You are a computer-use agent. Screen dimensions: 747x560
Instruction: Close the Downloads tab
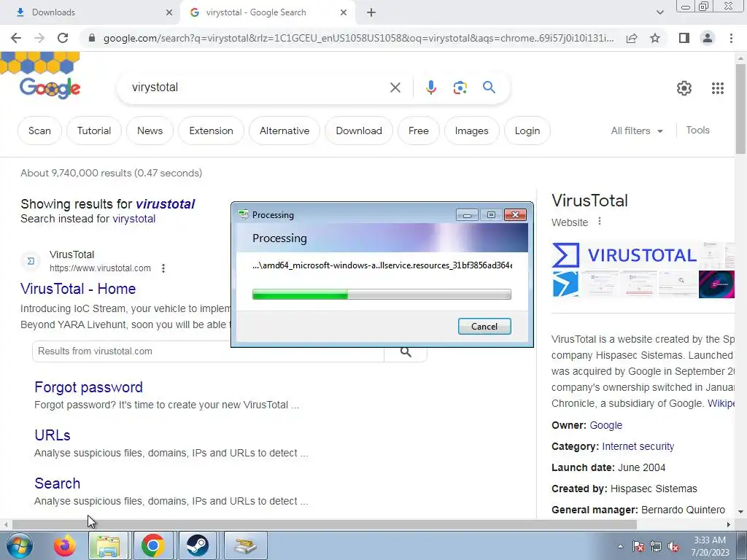click(x=169, y=12)
